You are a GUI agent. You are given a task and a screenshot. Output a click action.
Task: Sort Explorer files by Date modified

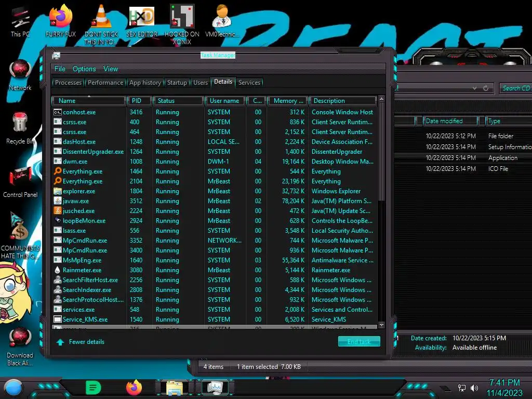[450, 121]
